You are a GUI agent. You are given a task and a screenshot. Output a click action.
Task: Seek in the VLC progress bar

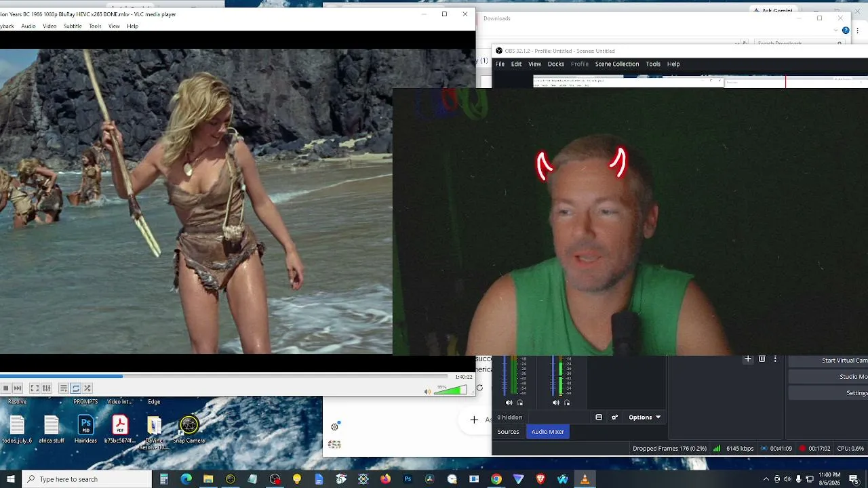[x=224, y=377]
